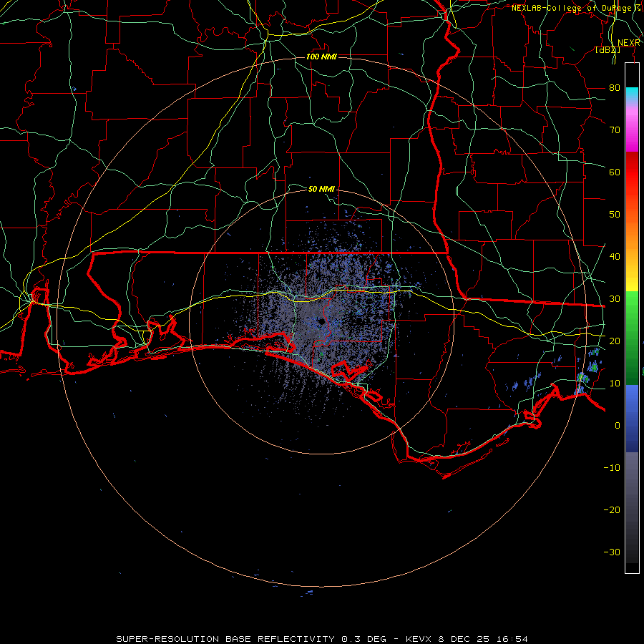Click the "60" value on the dBZ scale
The image size is (644, 644).
(615, 172)
